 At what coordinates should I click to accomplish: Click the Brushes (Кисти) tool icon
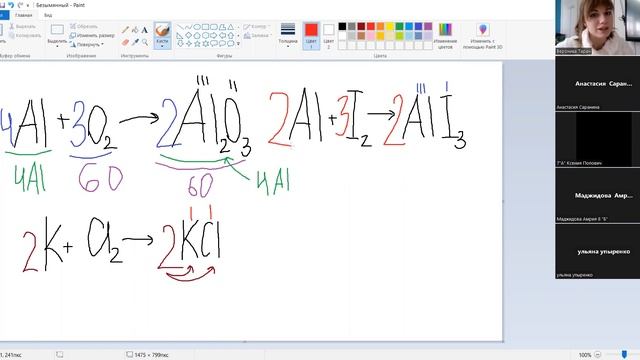click(162, 30)
